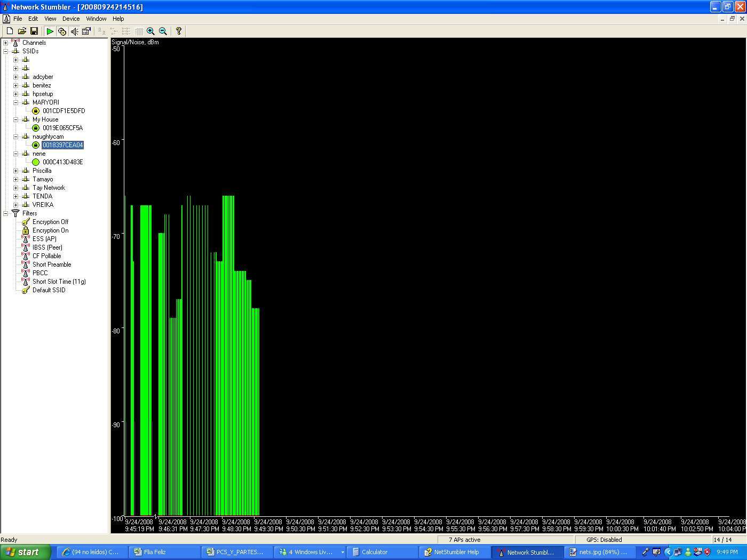Click the green circle icon beside 000C413D483E
Screen dimensions: 747x560
point(36,162)
